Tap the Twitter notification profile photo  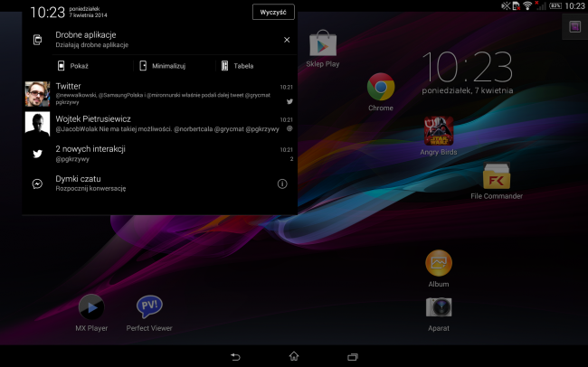tap(37, 94)
